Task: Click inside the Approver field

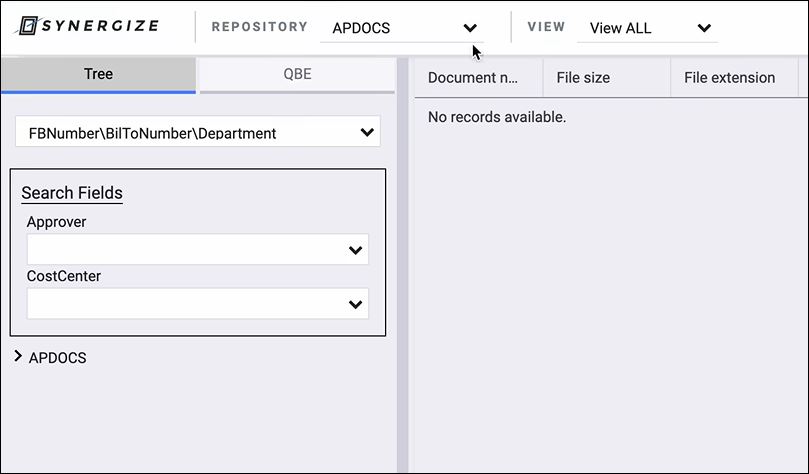Action: click(198, 250)
